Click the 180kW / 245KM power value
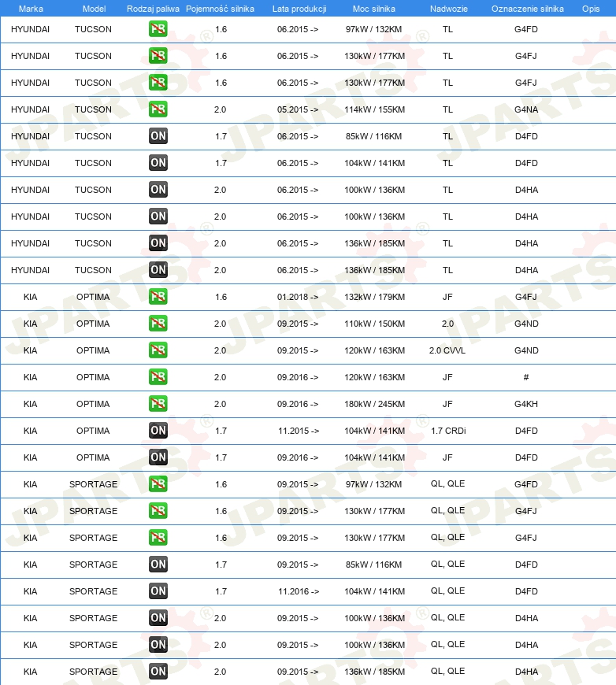Image resolution: width=616 pixels, height=685 pixels. tap(374, 404)
